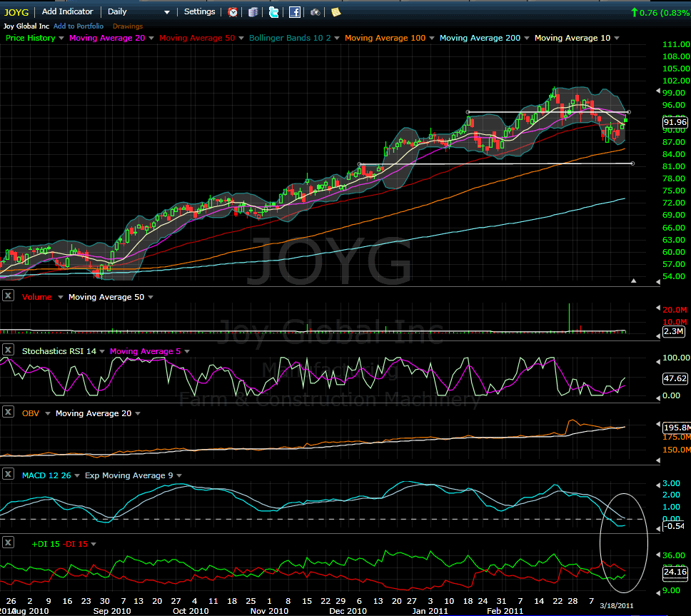Expand the Bollinger Bands 10 2 dropdown arrow

(337, 39)
